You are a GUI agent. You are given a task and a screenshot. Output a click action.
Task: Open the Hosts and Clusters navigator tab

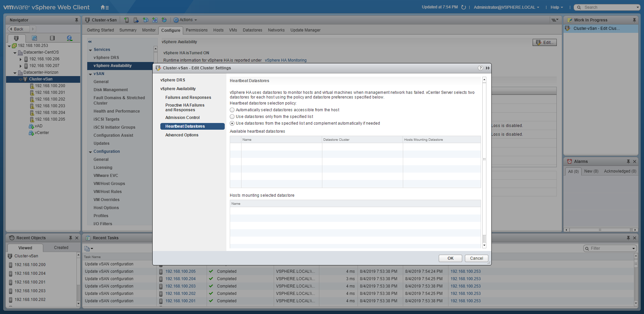coord(16,38)
